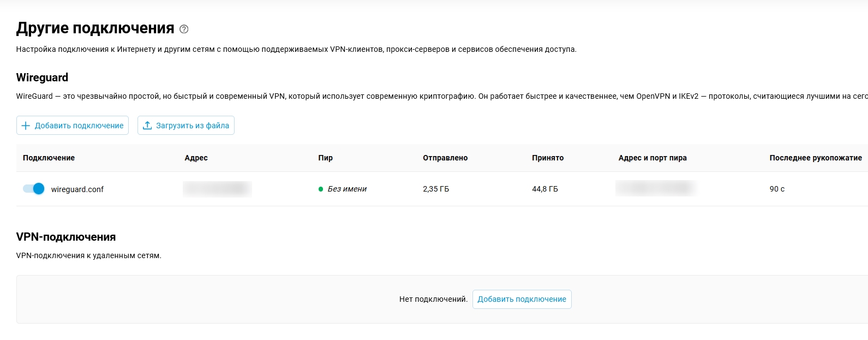The width and height of the screenshot is (868, 340).
Task: Click the Пир column header
Action: pyautogui.click(x=325, y=158)
